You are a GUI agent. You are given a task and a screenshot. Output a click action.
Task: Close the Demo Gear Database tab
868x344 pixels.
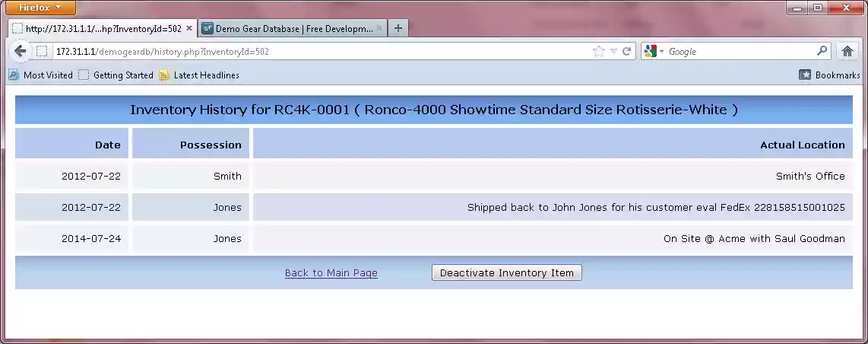379,28
